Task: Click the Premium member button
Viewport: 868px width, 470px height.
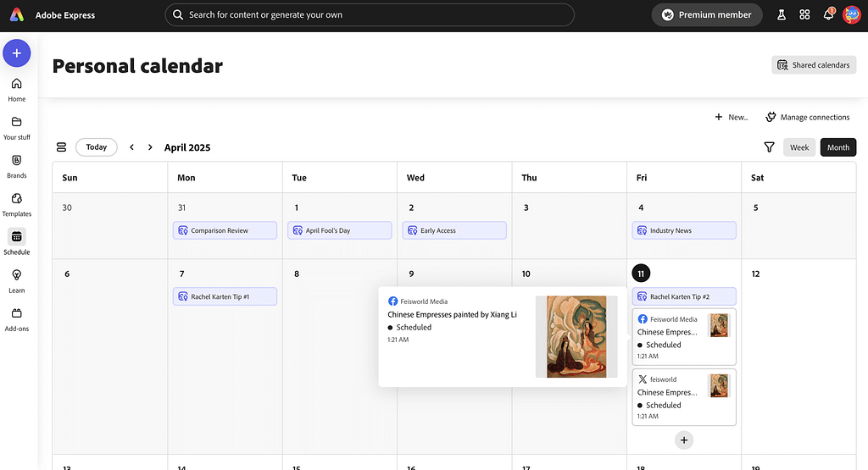Action: (x=707, y=15)
